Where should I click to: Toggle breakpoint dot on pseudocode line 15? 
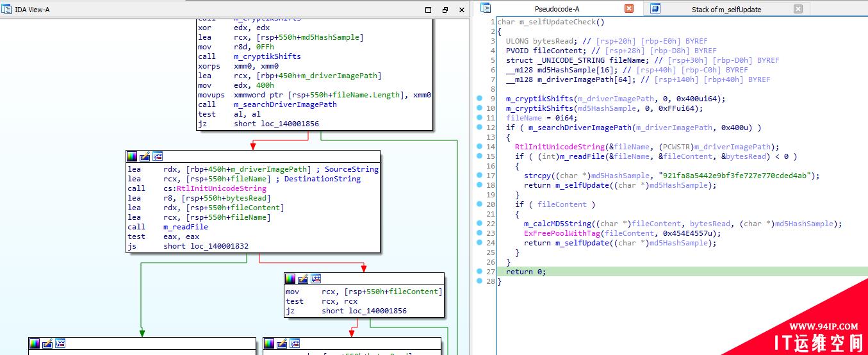480,156
